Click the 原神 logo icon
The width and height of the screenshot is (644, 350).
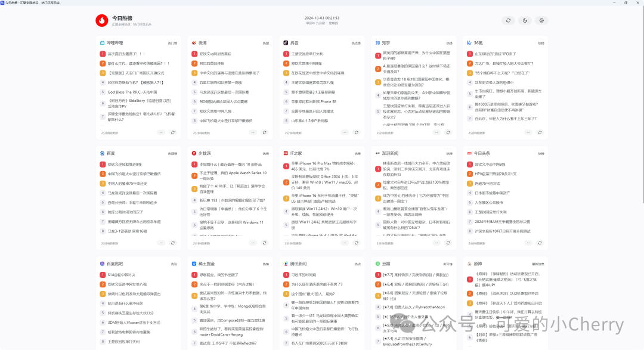[x=469, y=264]
